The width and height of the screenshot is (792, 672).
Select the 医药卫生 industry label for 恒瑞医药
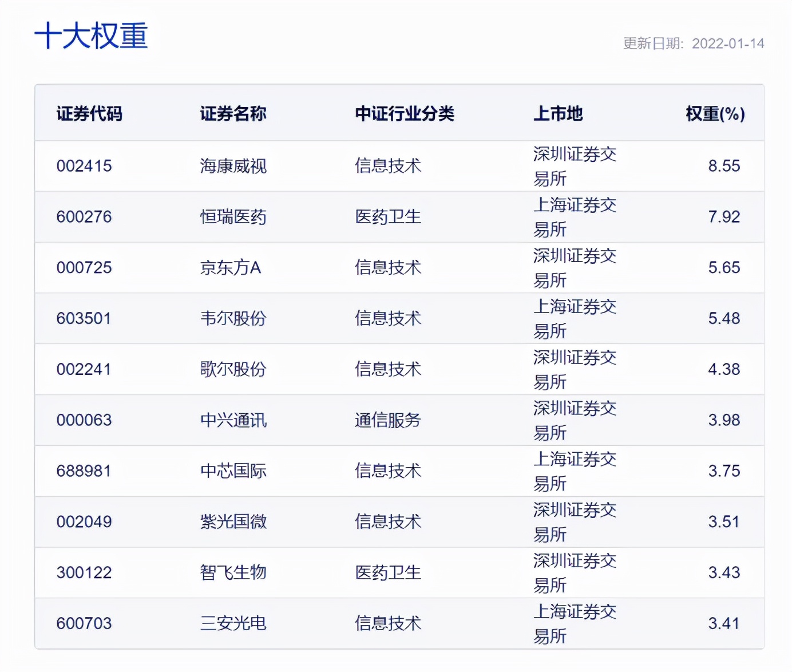388,216
